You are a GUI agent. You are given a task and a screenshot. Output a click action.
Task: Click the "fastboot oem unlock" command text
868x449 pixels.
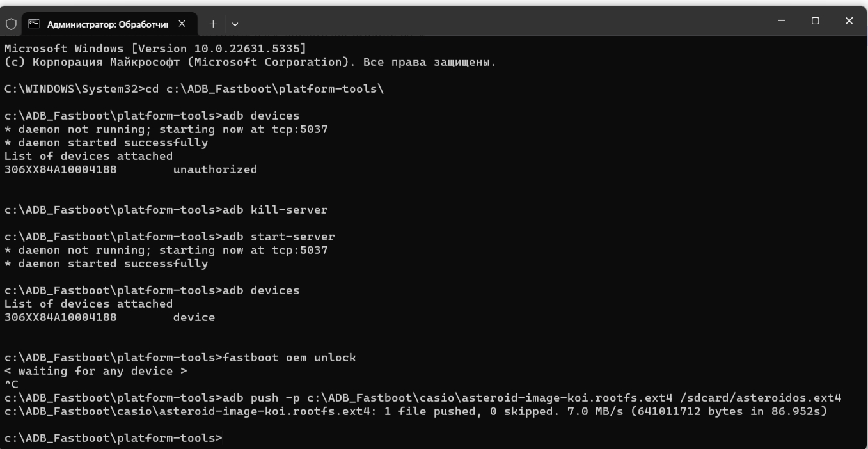click(x=289, y=358)
